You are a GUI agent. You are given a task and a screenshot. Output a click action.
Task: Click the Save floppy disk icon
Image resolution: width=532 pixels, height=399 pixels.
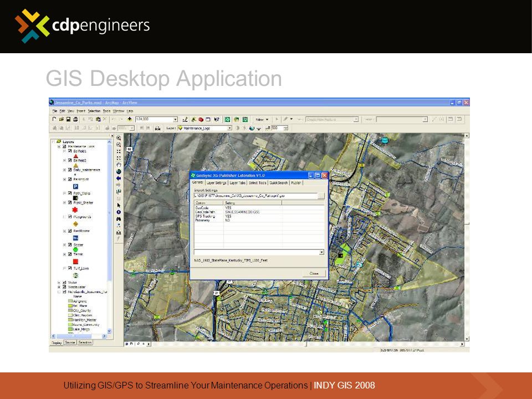pos(68,120)
